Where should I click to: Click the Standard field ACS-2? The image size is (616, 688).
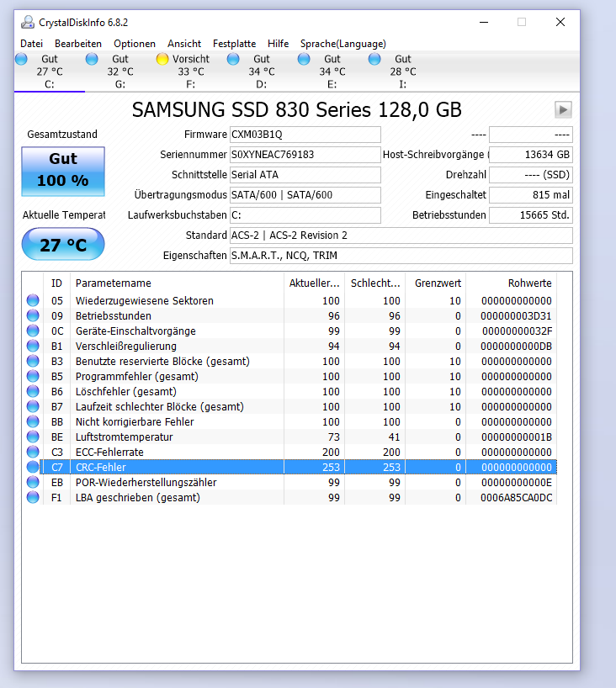click(401, 236)
